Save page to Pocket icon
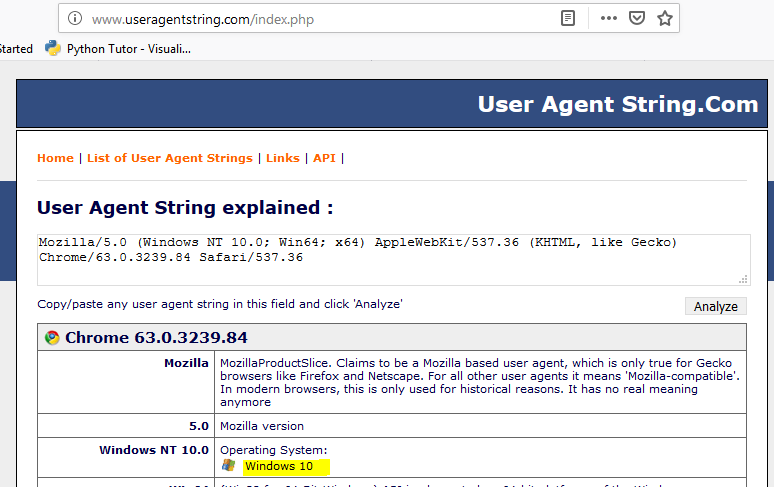 pyautogui.click(x=637, y=19)
